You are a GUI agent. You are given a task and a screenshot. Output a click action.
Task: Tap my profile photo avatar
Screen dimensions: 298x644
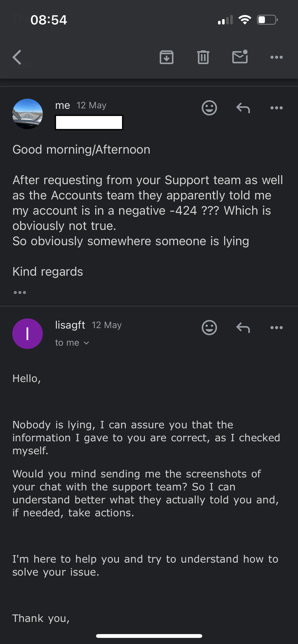click(x=28, y=114)
